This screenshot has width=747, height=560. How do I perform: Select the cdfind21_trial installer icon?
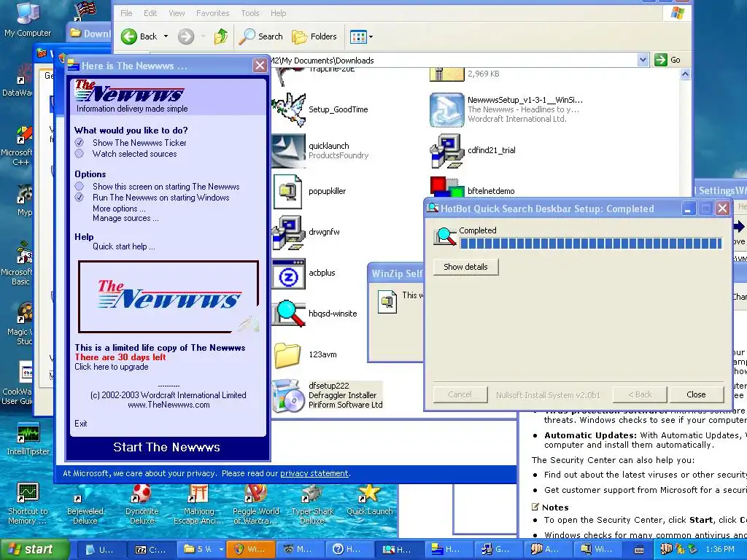tap(446, 151)
